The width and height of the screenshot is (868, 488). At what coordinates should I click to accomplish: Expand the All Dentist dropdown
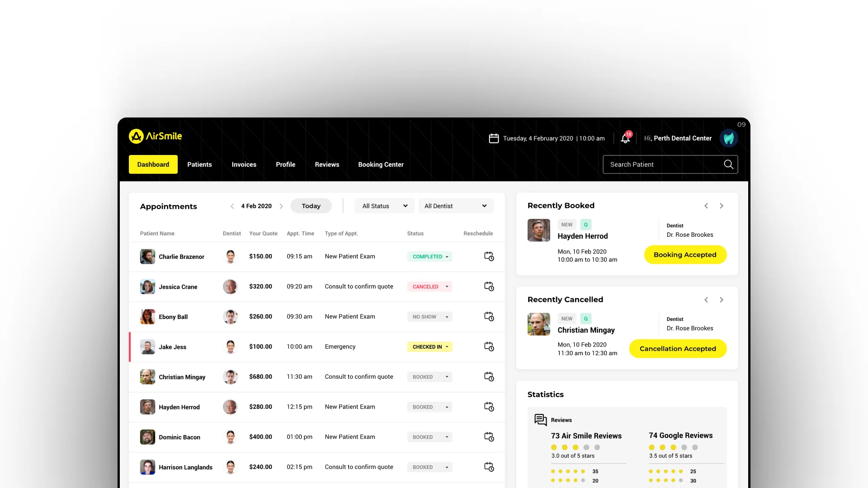[455, 206]
